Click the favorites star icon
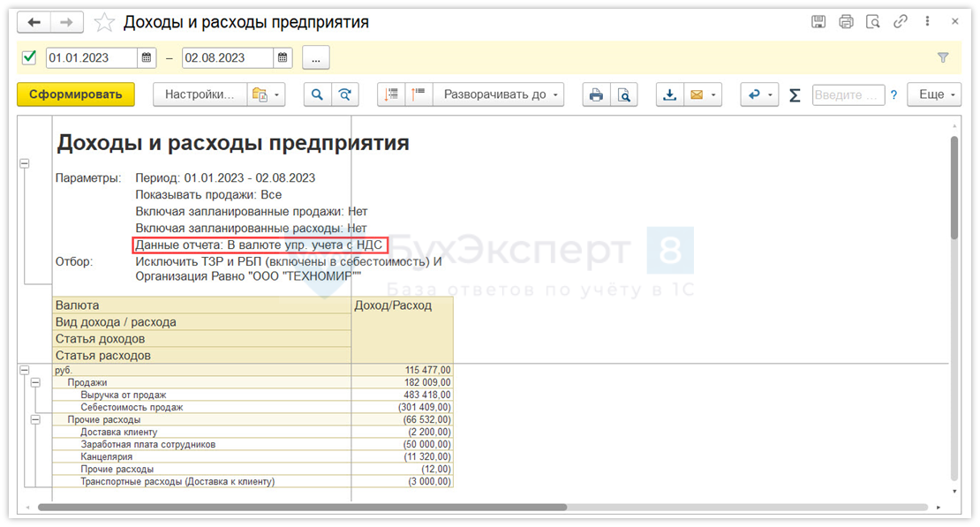Viewport: 980px width, 527px height. tap(104, 22)
